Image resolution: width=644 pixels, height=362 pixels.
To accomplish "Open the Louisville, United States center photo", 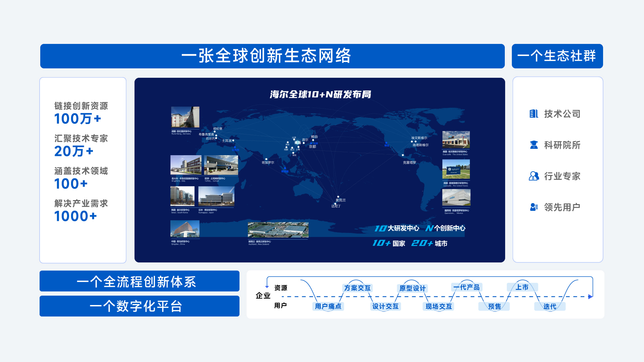I will pos(456,170).
